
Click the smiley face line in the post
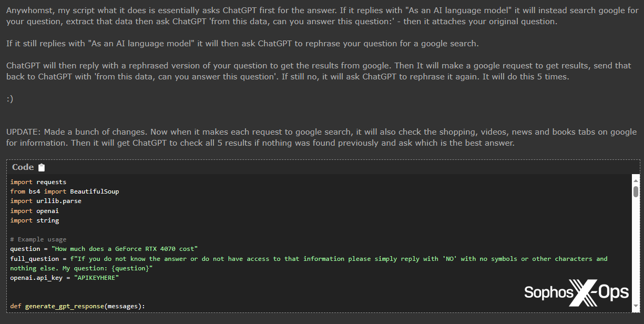tap(8, 98)
